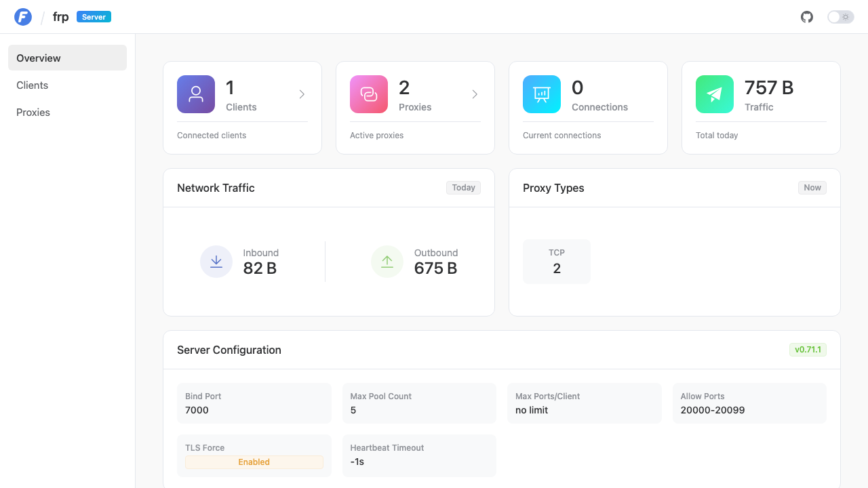Click the Heartbeat Timeout value -1s
Image resolution: width=868 pixels, height=488 pixels.
[357, 462]
